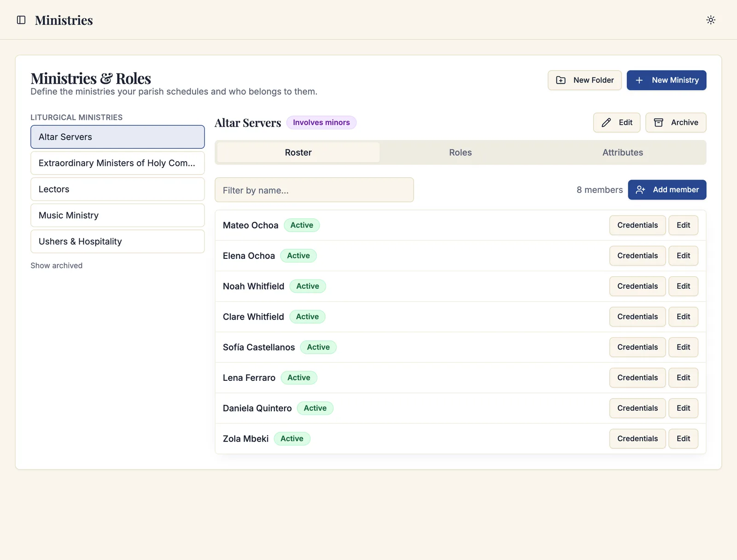The image size is (737, 560).
Task: Switch theme with the sun icon
Action: tap(711, 20)
